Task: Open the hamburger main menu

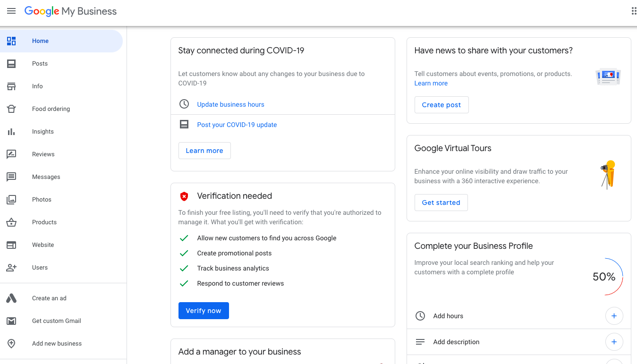Action: (11, 11)
